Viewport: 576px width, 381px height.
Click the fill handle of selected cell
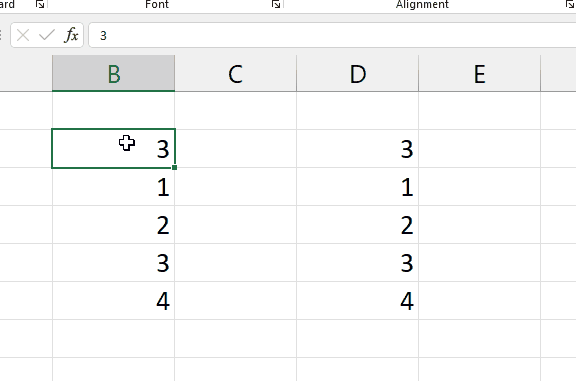click(174, 168)
